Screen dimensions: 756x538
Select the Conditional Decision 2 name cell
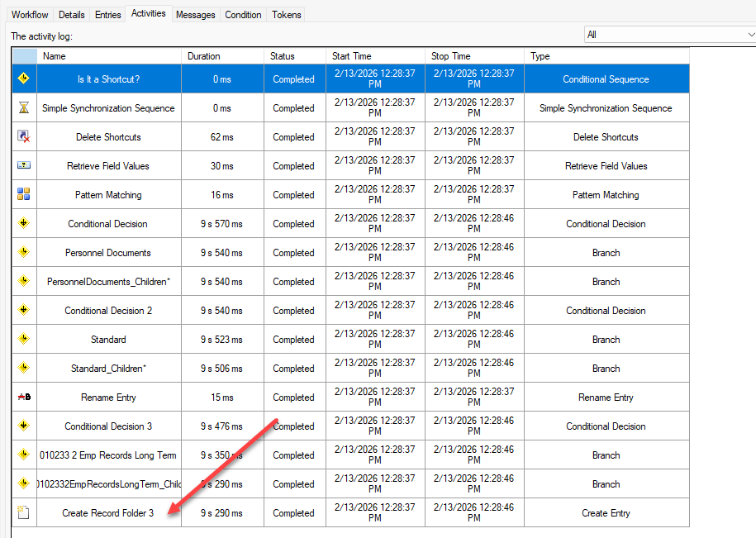[x=108, y=311]
